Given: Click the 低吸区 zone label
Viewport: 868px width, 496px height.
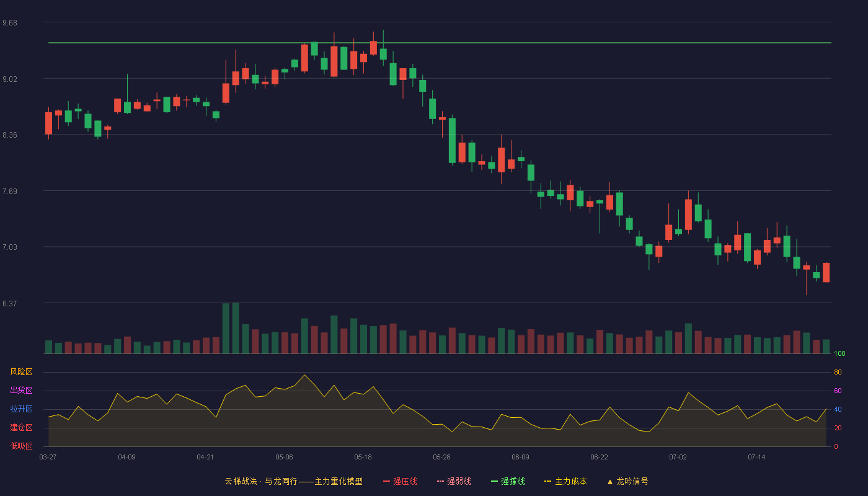Looking at the screenshot, I should (x=21, y=446).
